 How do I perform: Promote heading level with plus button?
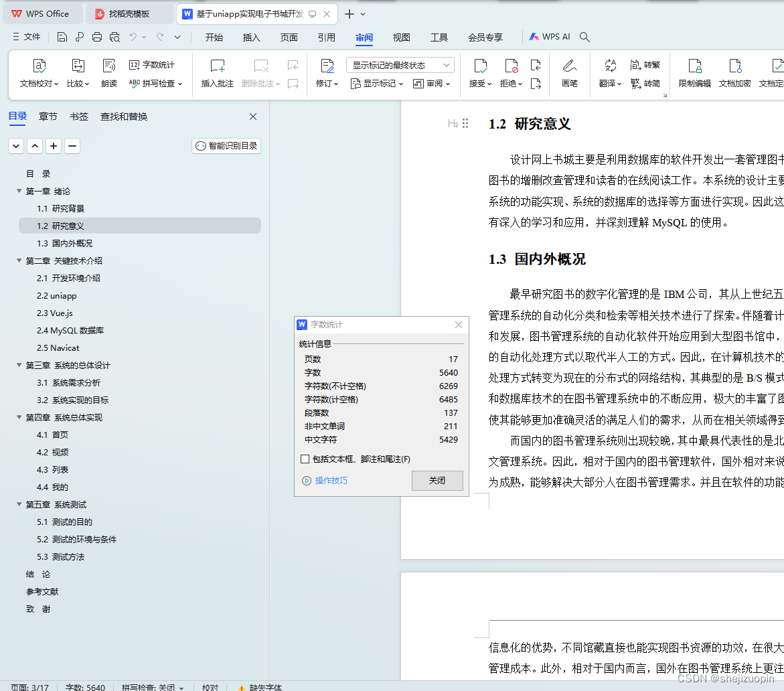54,146
